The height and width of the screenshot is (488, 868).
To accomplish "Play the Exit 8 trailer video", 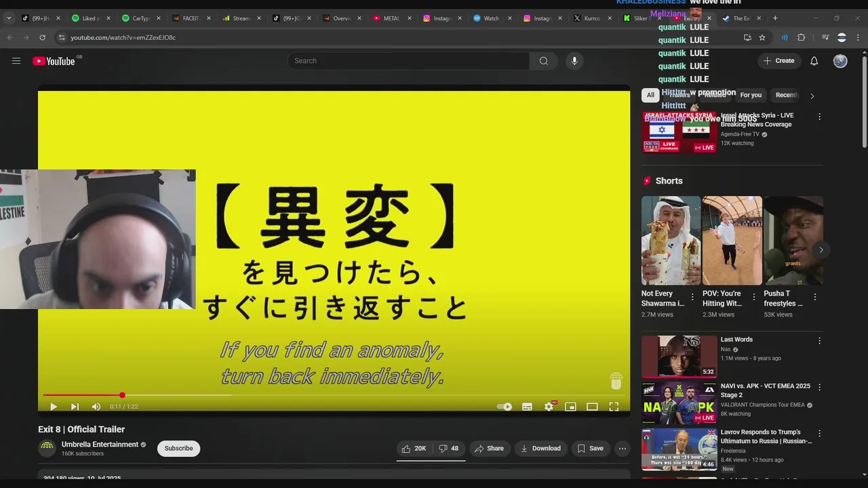I will (54, 407).
